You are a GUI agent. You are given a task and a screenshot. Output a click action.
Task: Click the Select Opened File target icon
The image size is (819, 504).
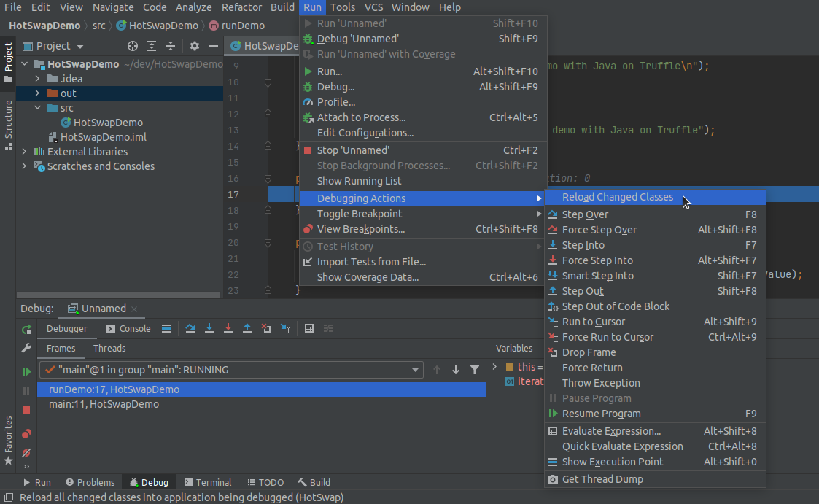pos(133,46)
